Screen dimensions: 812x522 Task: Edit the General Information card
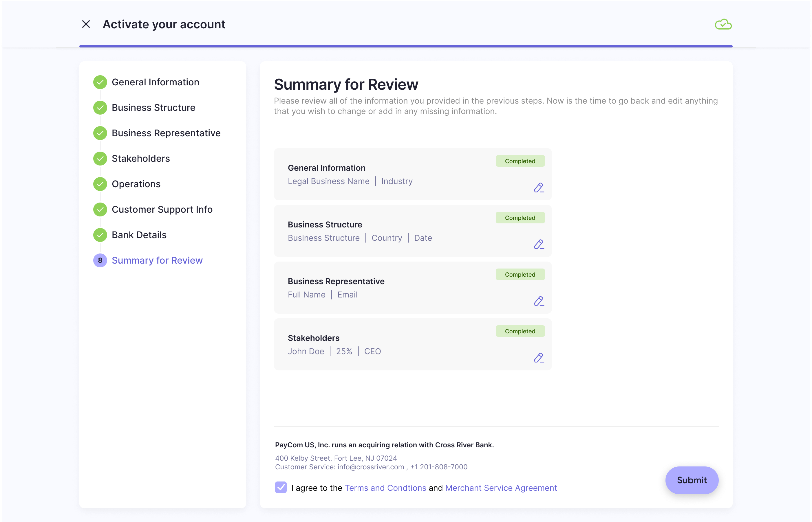click(539, 188)
